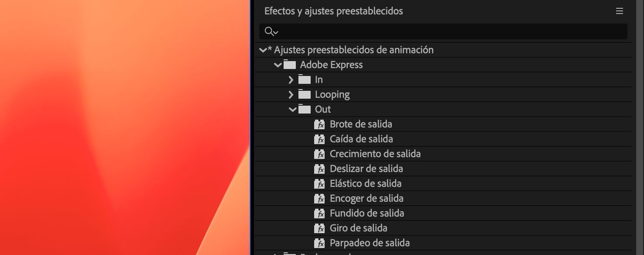The width and height of the screenshot is (644, 255).
Task: Click the fx icon beside Deslizar de salida
Action: click(320, 169)
